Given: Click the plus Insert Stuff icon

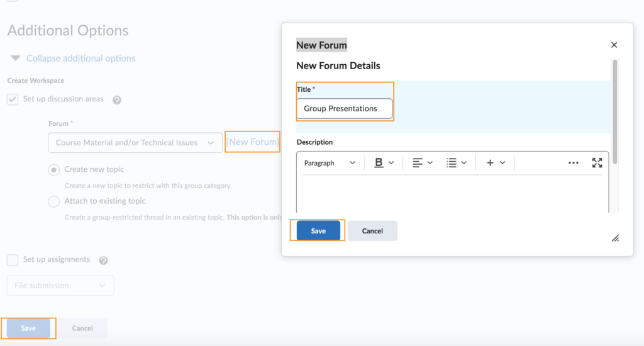Looking at the screenshot, I should click(490, 163).
